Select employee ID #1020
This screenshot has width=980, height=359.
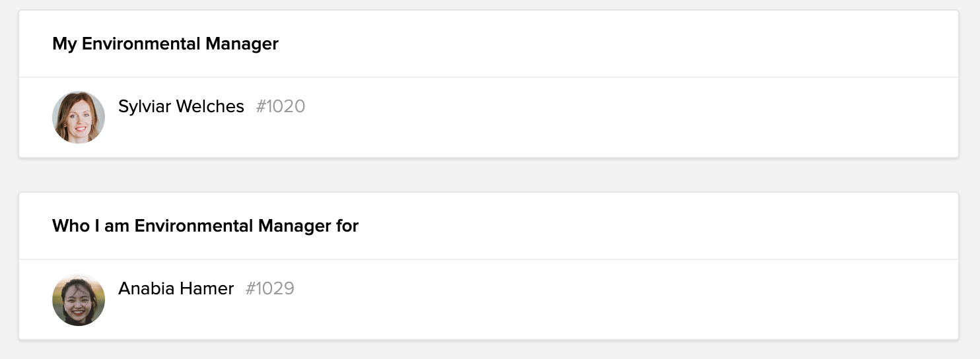(281, 106)
